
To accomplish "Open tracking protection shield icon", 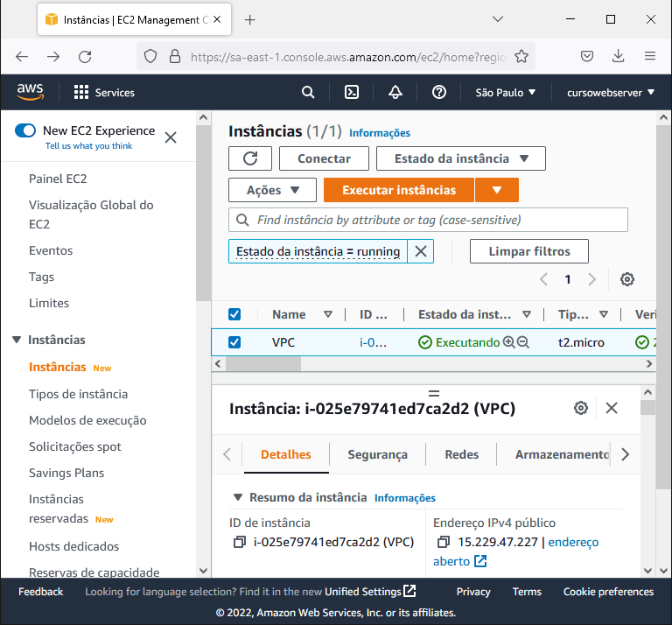I will pos(150,56).
